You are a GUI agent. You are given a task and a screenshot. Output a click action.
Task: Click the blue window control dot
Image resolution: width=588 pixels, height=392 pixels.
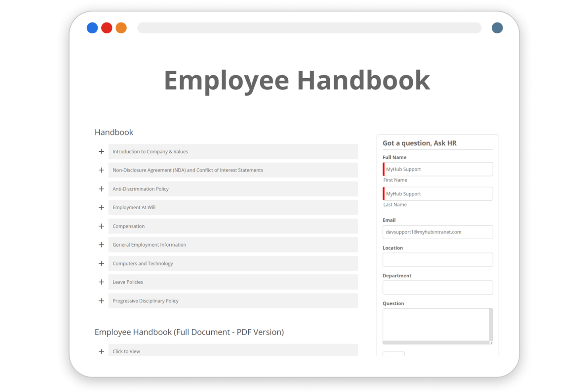92,28
